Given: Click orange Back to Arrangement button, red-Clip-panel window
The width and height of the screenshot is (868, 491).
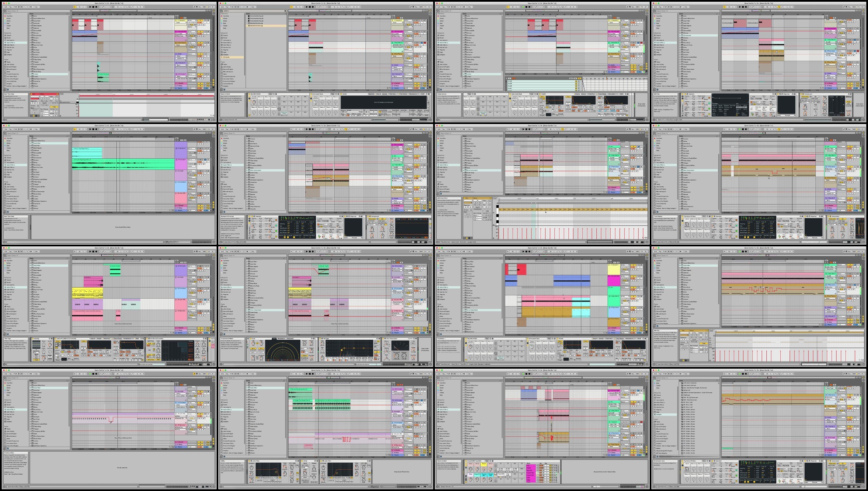Looking at the screenshot, I should (x=181, y=18).
